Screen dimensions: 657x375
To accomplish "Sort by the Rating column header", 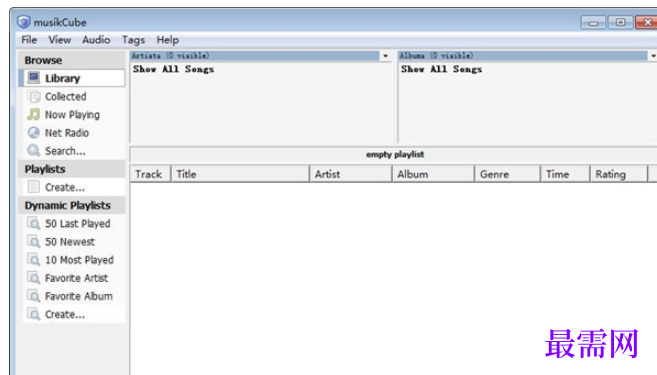I will point(619,174).
